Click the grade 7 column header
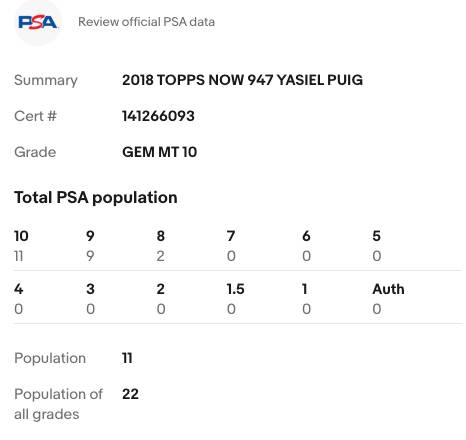The height and width of the screenshot is (440, 466). point(231,236)
